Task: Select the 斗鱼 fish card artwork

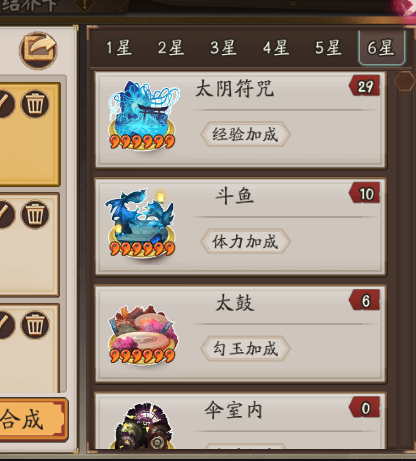Action: pyautogui.click(x=141, y=223)
